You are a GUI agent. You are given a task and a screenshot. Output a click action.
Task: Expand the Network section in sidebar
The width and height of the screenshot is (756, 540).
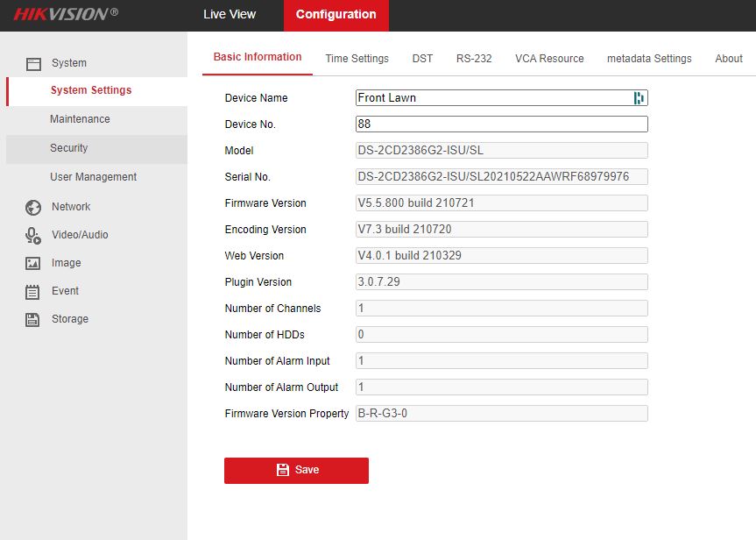pyautogui.click(x=71, y=207)
